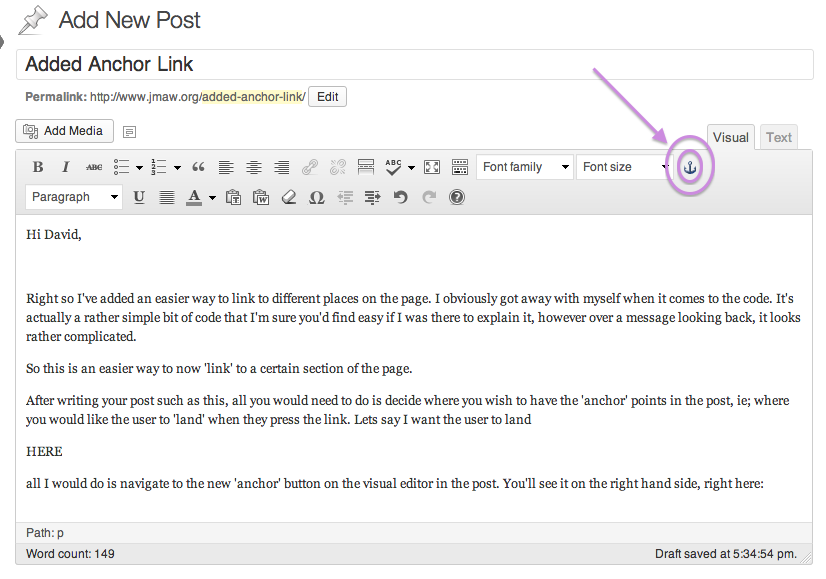Image resolution: width=826 pixels, height=579 pixels.
Task: Remove formatting with the eraser
Action: click(289, 198)
